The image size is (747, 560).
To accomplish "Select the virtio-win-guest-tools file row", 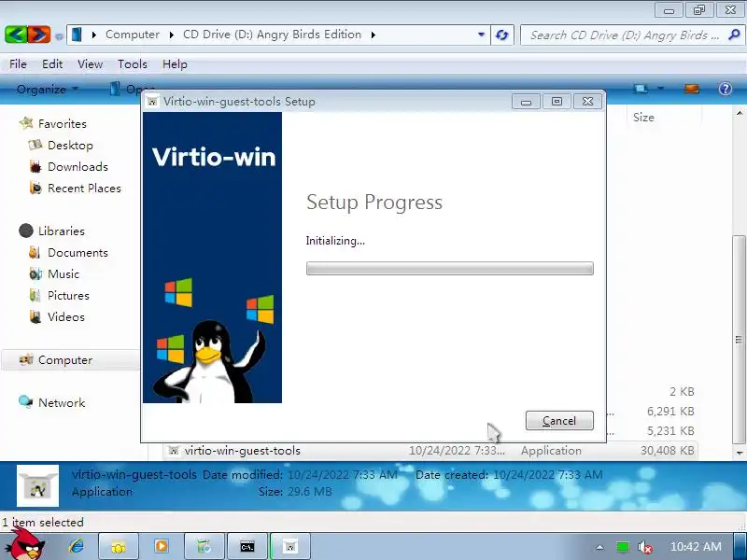I will tap(430, 451).
